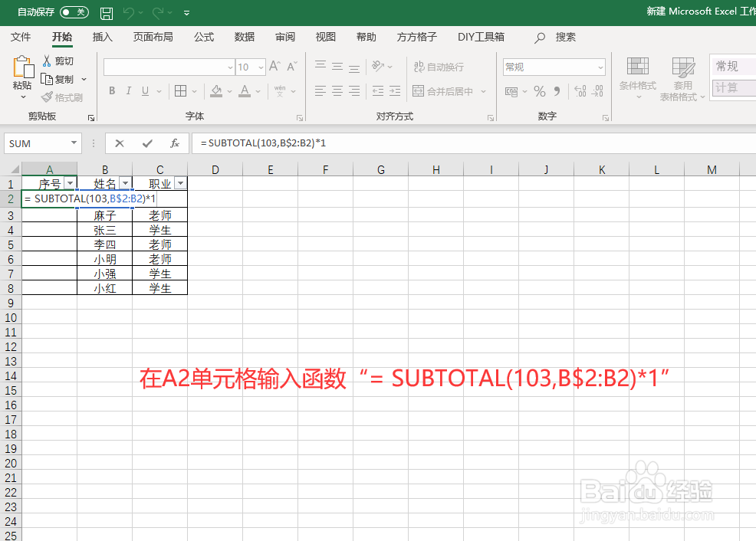Expand the Font (字体) dialog launcher

tap(300, 117)
